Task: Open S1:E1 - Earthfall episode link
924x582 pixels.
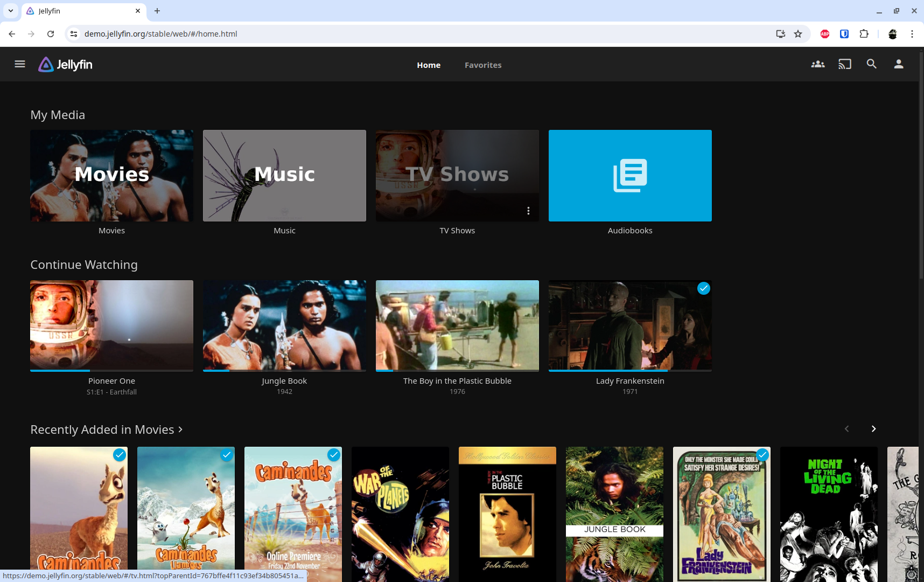Action: 111,392
